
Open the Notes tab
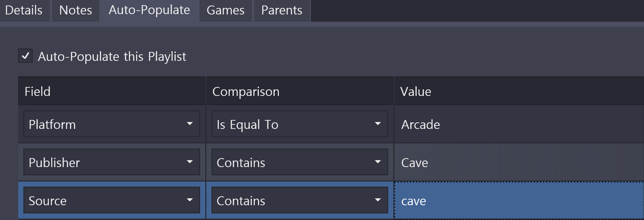75,10
